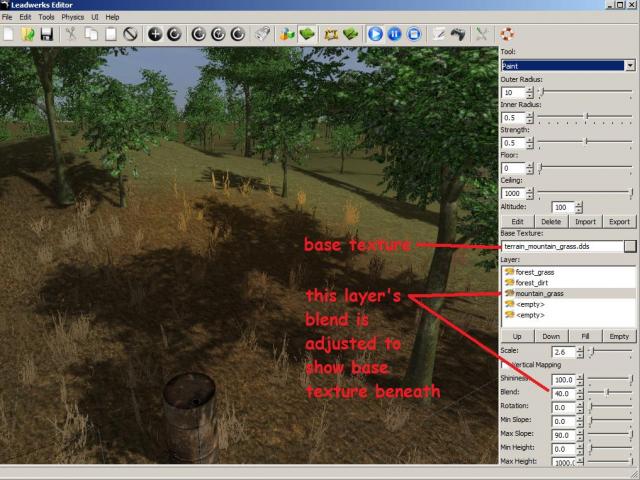Click the Import button

[x=585, y=221]
